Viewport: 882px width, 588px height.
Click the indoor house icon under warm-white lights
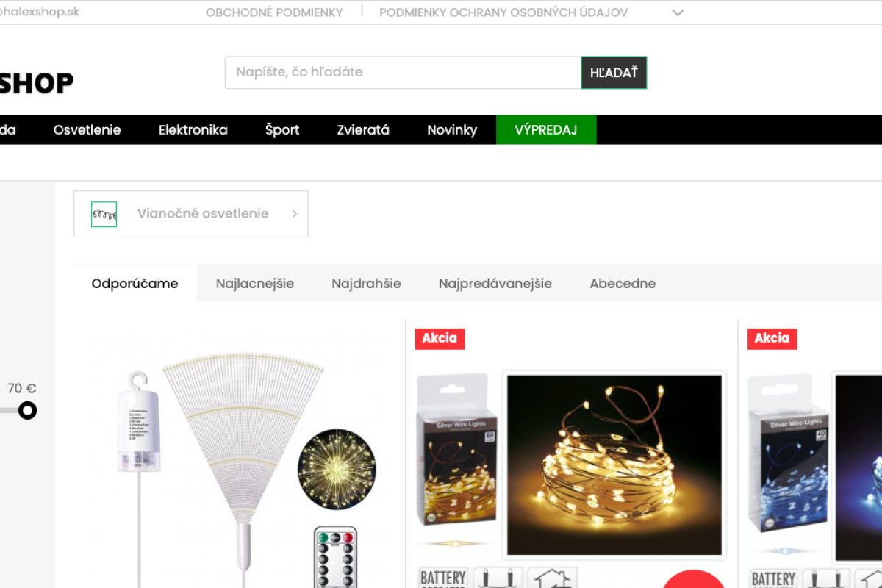point(552,578)
